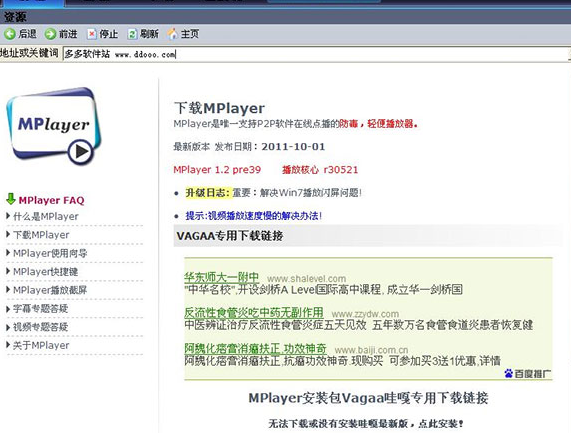Go to Home (主页) house icon
This screenshot has width=571, height=433.
click(x=172, y=34)
